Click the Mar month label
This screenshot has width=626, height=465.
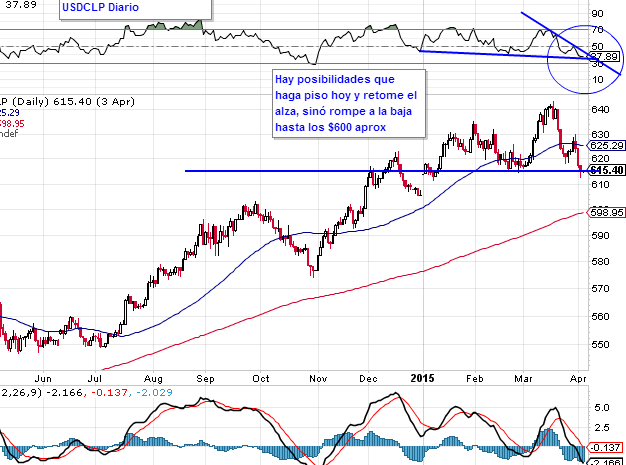(523, 378)
